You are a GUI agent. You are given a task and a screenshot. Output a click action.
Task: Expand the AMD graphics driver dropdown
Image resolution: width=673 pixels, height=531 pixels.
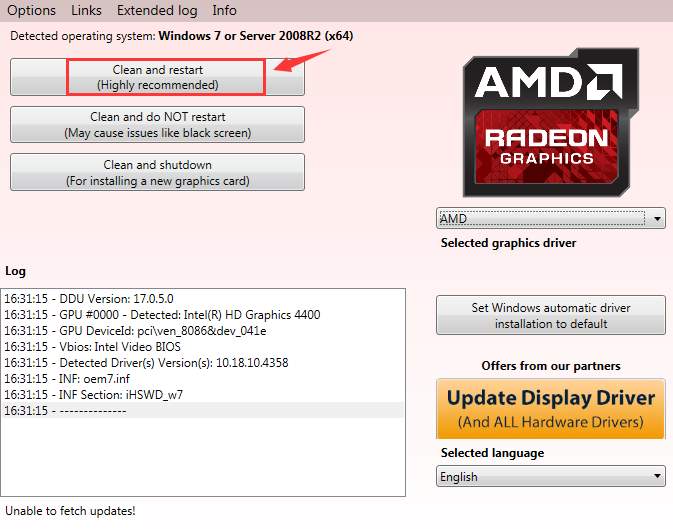(551, 218)
